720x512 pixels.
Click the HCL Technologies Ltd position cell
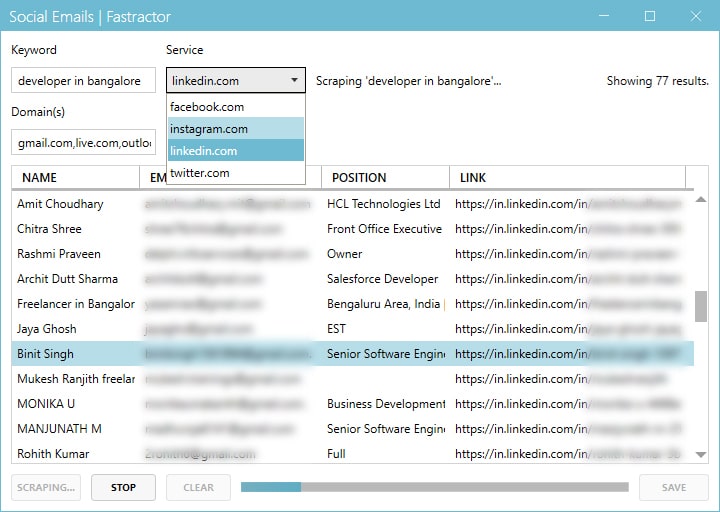click(x=384, y=203)
